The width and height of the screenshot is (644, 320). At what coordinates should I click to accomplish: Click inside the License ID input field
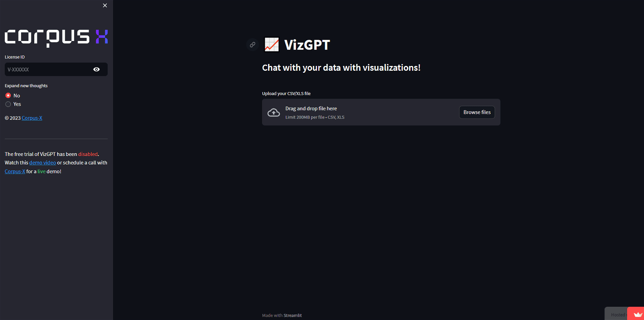48,69
